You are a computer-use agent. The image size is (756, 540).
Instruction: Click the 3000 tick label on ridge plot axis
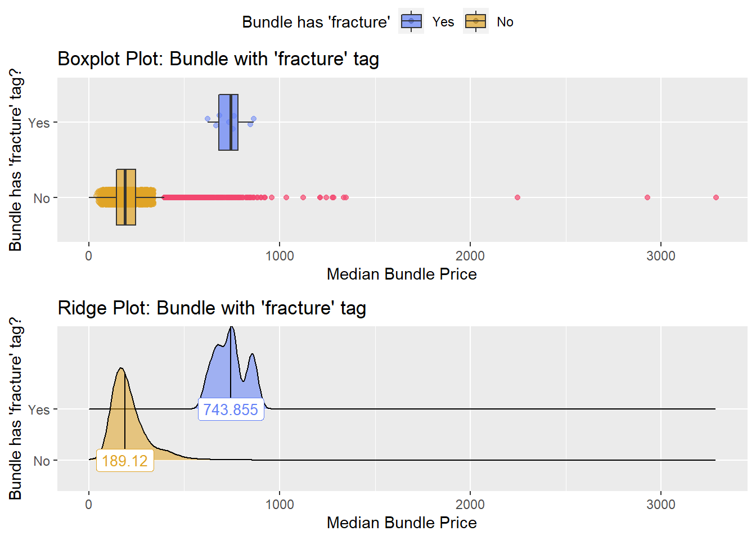pos(661,505)
